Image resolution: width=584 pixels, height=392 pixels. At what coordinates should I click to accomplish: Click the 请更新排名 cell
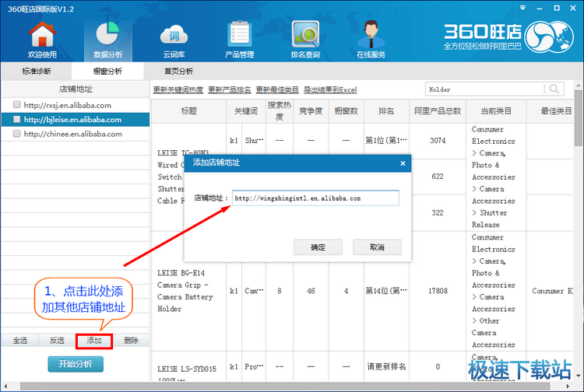[x=386, y=366]
